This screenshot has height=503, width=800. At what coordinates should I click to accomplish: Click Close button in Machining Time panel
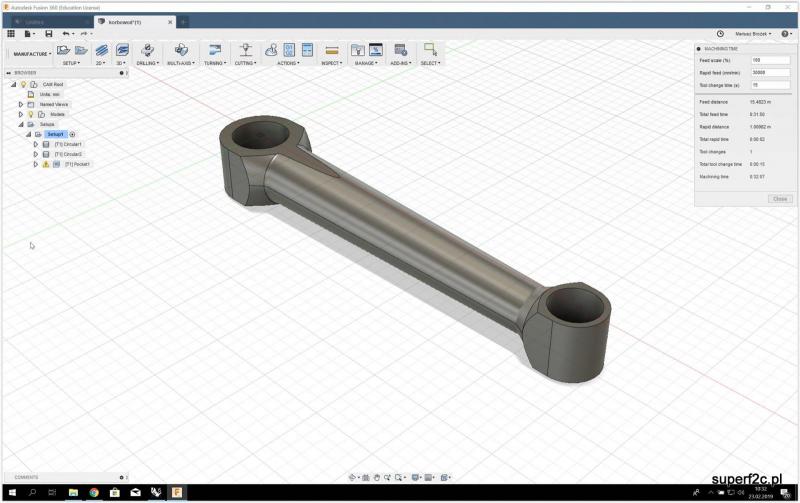[780, 199]
